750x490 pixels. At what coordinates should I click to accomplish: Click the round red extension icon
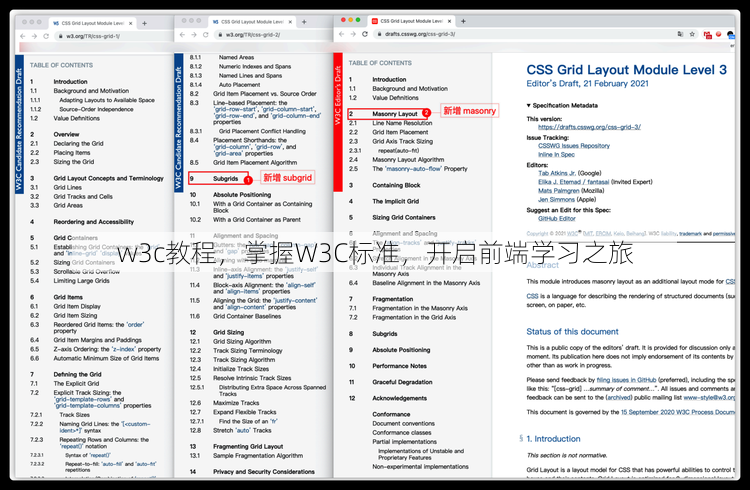click(x=718, y=34)
